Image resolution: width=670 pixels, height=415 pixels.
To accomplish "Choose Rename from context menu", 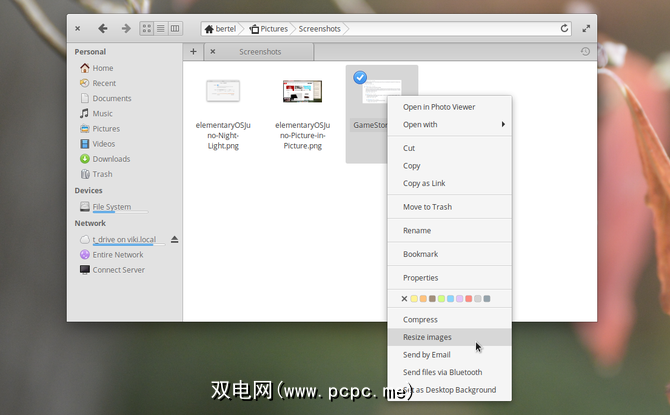I will [450, 230].
